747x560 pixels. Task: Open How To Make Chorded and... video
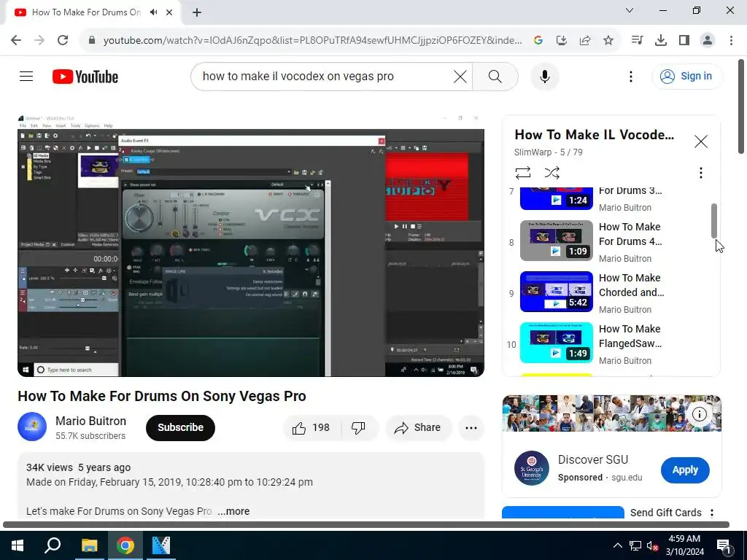631,285
